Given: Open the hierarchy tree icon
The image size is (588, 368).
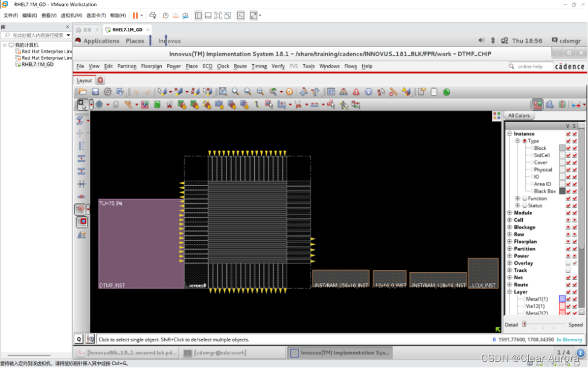Looking at the screenshot, I should click(x=343, y=92).
